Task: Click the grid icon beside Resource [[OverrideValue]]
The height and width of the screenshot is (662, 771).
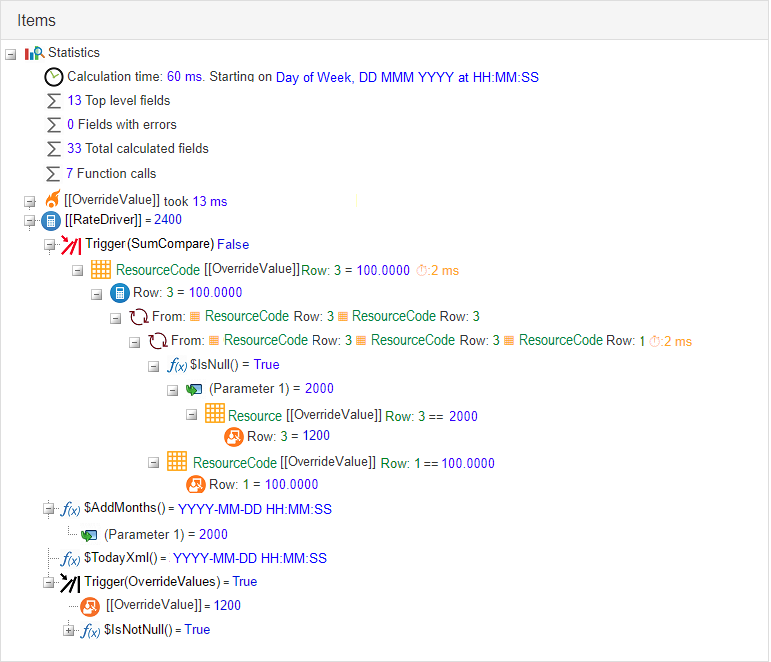Action: pos(214,414)
